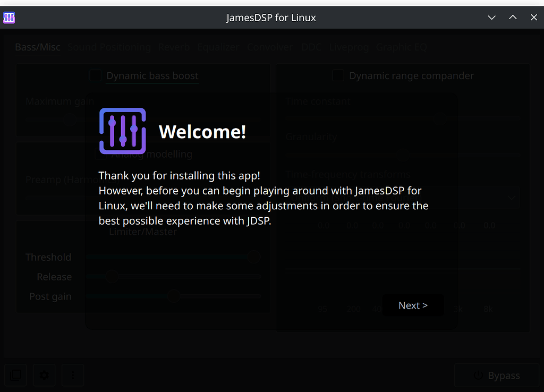Maximize the JamesDSP window
The width and height of the screenshot is (544, 392).
pos(513,18)
